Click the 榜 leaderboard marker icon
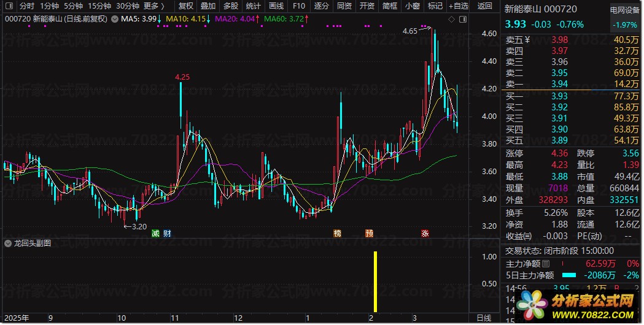This screenshot has height=325, width=644. click(337, 234)
